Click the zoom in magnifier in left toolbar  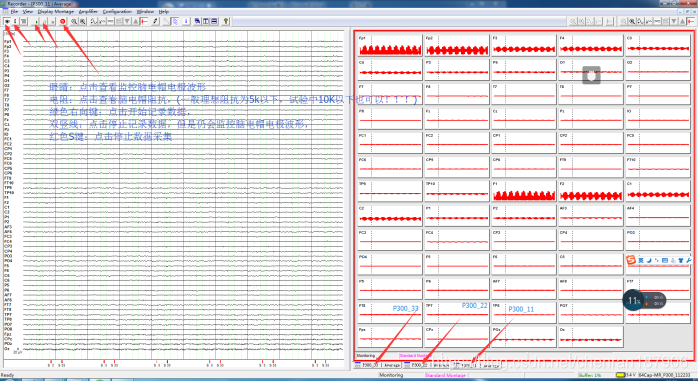(74, 21)
